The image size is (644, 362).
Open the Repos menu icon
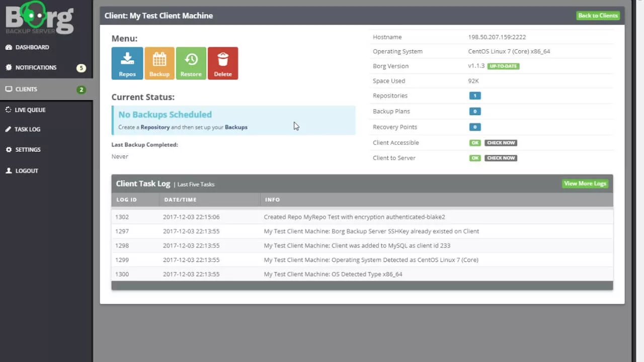127,63
